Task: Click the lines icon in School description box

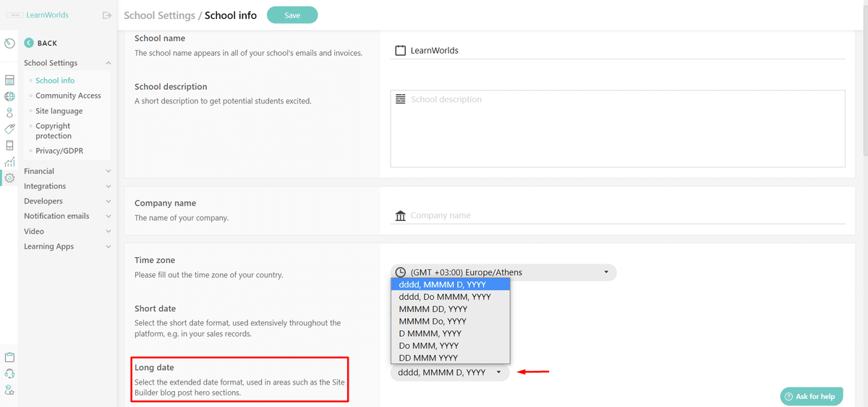Action: point(401,99)
